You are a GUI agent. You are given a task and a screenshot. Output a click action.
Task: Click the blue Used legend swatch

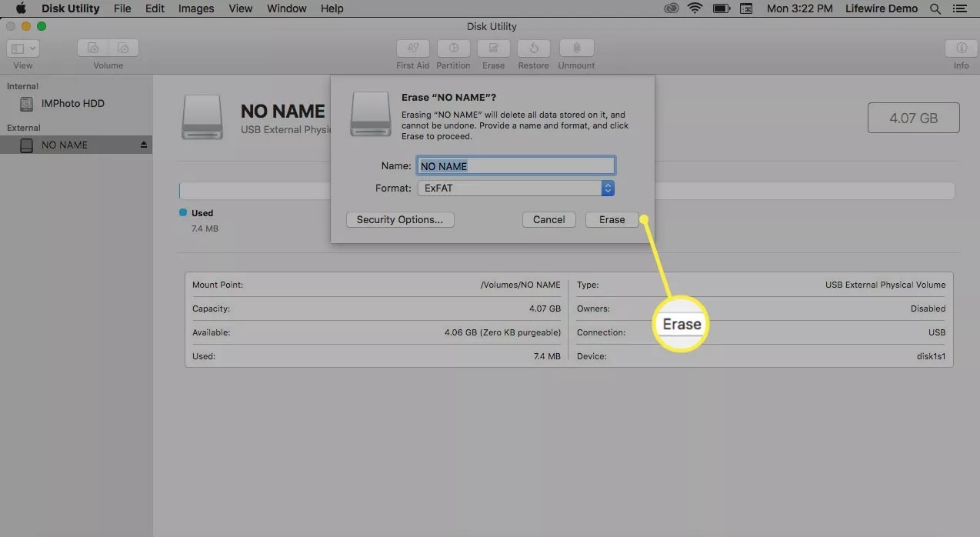coord(182,213)
